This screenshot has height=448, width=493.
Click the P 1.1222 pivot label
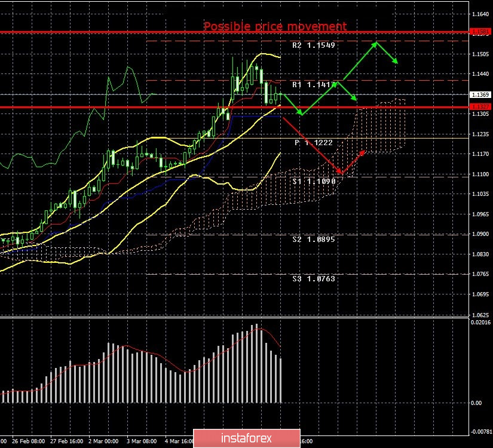tap(314, 143)
